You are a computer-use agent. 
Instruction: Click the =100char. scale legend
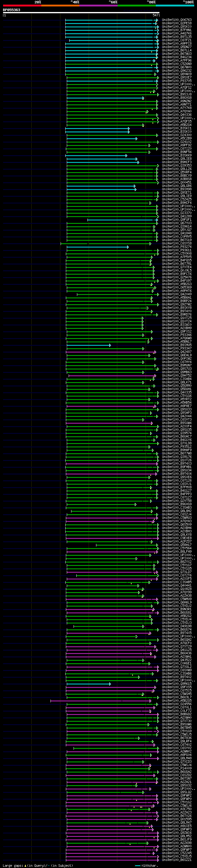click(147, 865)
